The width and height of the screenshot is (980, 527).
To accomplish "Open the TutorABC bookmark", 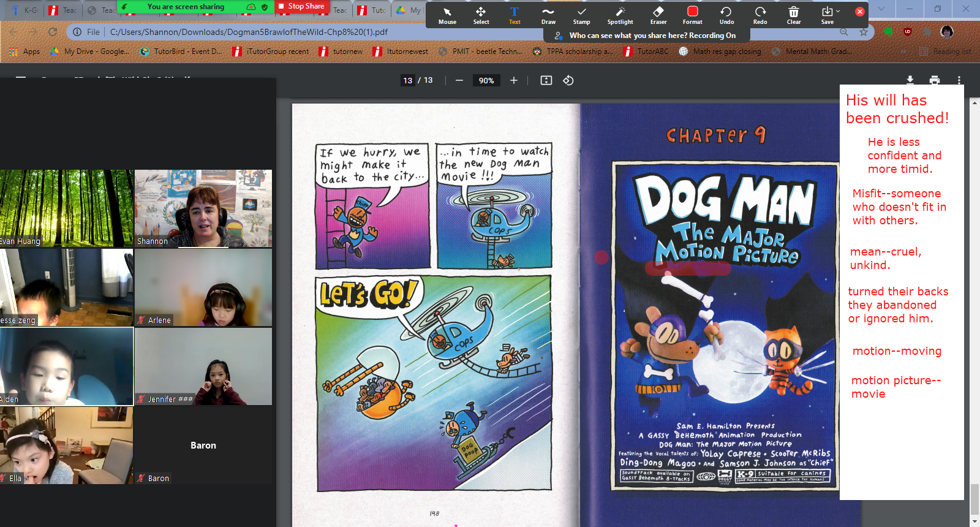I will point(646,51).
